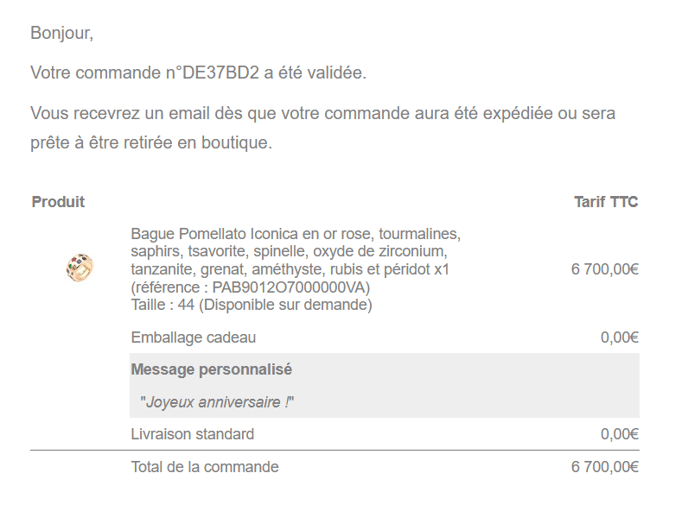Select the 'Bonjour,' greeting text

(62, 33)
